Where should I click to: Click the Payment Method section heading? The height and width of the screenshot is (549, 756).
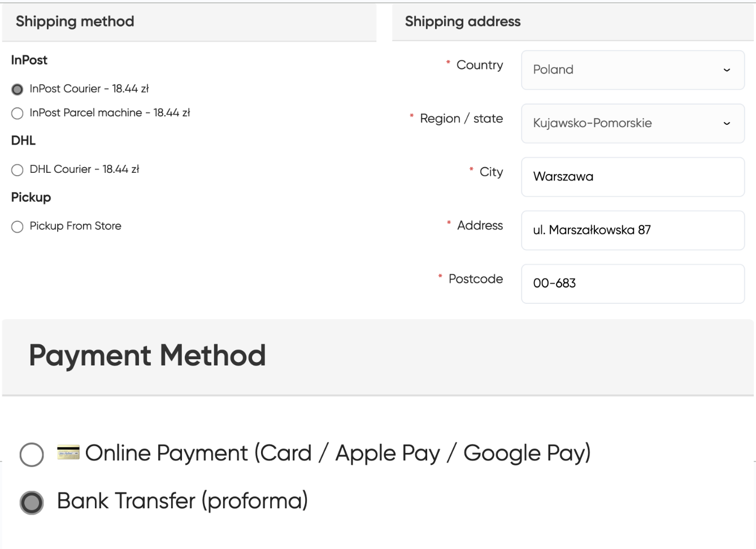click(147, 355)
